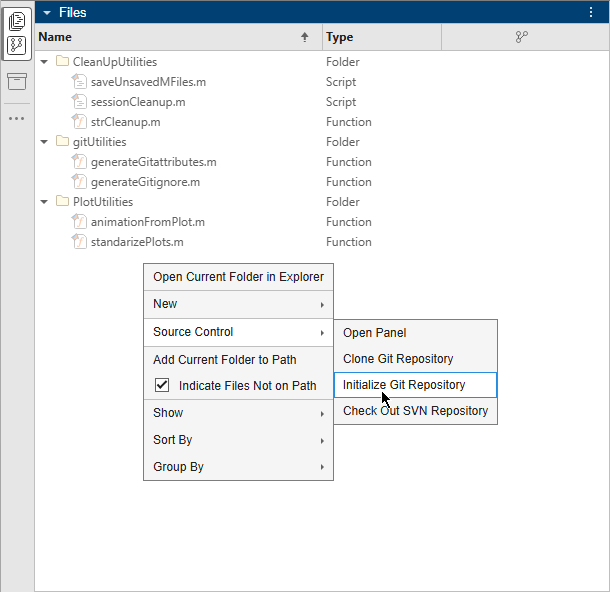Viewport: 610px width, 592px height.
Task: Open the Project archive box sidebar icon
Action: point(17,81)
